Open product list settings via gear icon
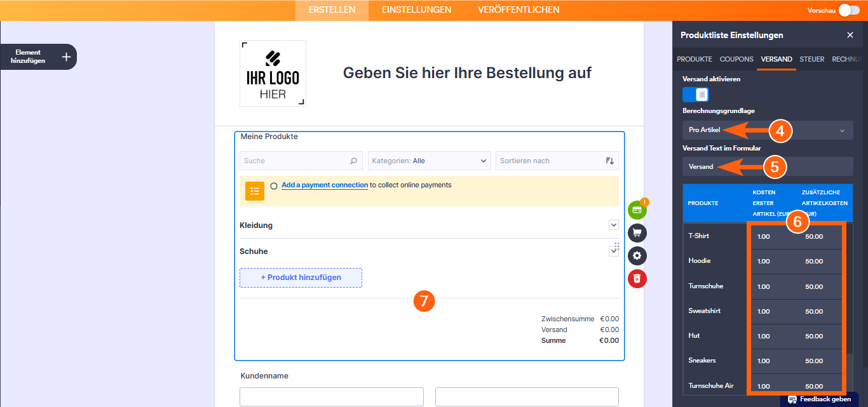868x407 pixels. pyautogui.click(x=637, y=256)
